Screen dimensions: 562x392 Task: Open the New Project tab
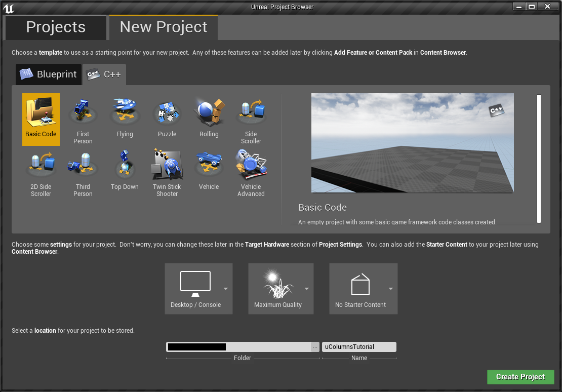click(x=164, y=27)
